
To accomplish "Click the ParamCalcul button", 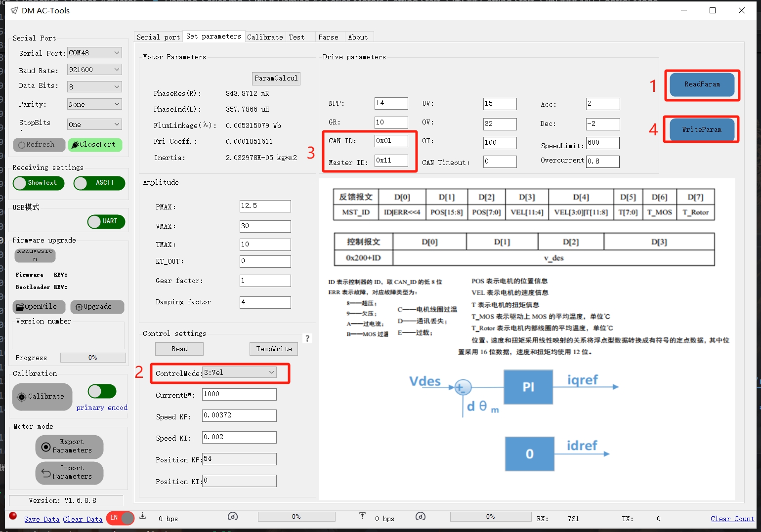I will [276, 79].
